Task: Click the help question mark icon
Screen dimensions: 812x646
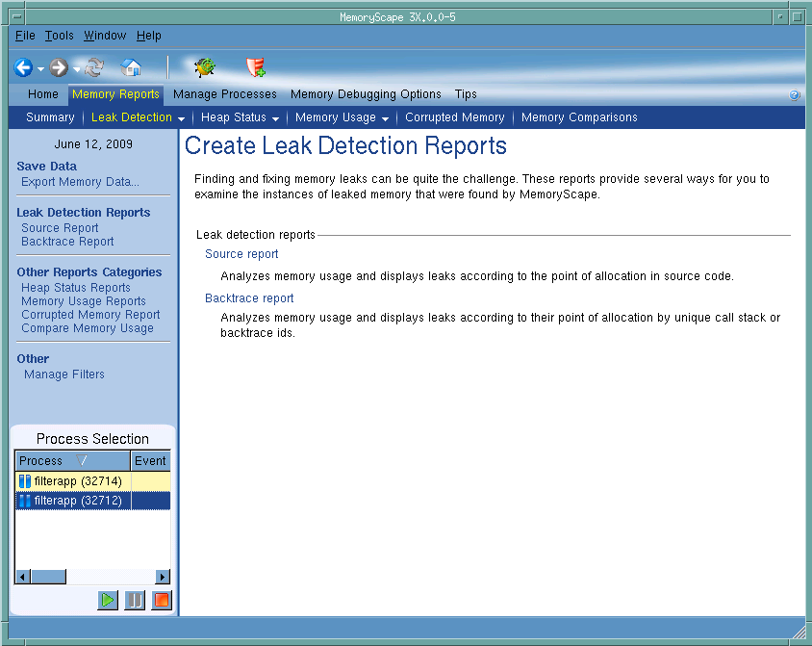Action: 795,95
